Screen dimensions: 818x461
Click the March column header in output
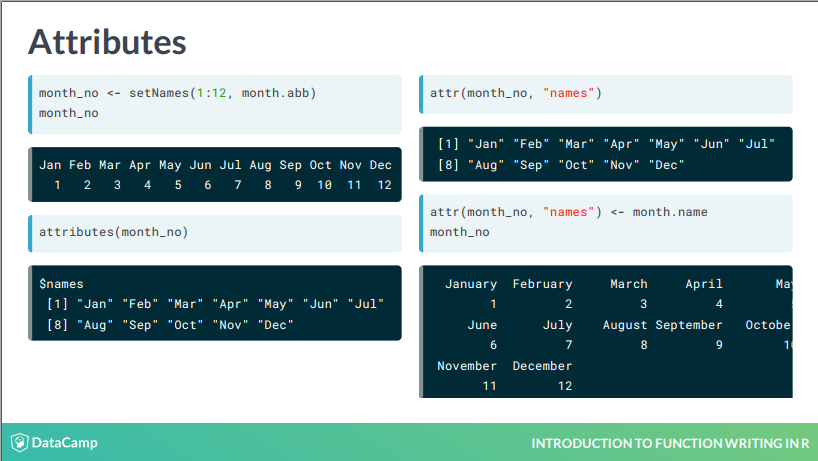629,284
